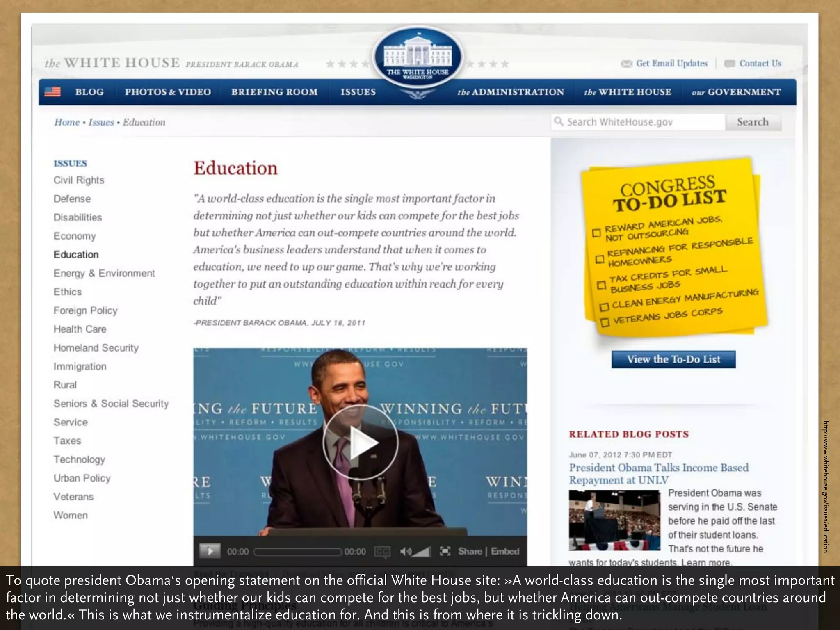Viewport: 840px width, 630px height.
Task: Open Urban Policy issue
Action: [x=82, y=478]
